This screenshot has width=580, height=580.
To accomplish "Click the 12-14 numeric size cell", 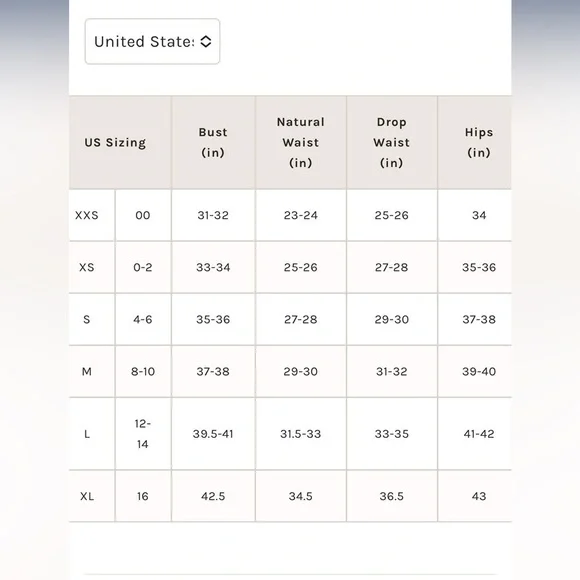I will [x=143, y=434].
